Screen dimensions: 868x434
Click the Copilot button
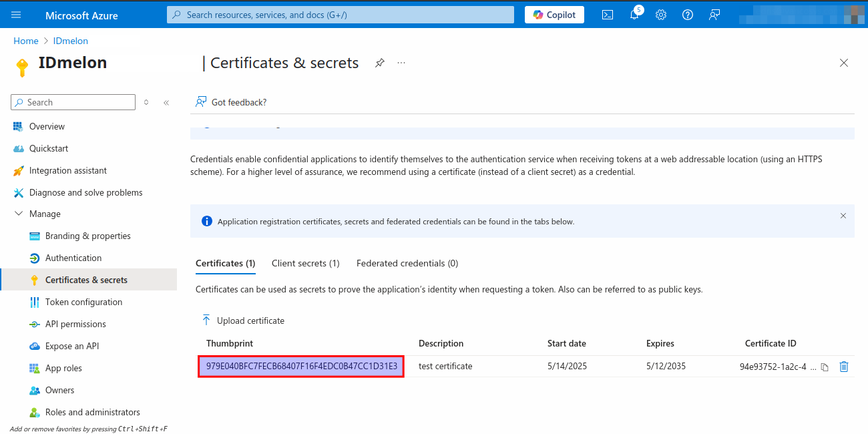(x=554, y=15)
